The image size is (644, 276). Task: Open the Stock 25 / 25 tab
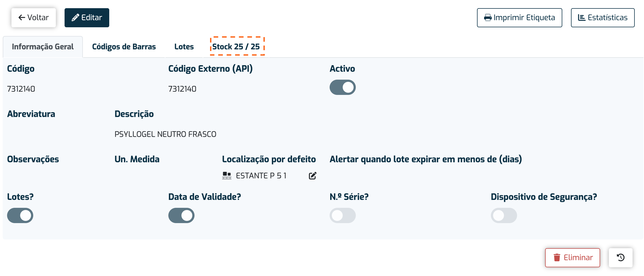[236, 47]
